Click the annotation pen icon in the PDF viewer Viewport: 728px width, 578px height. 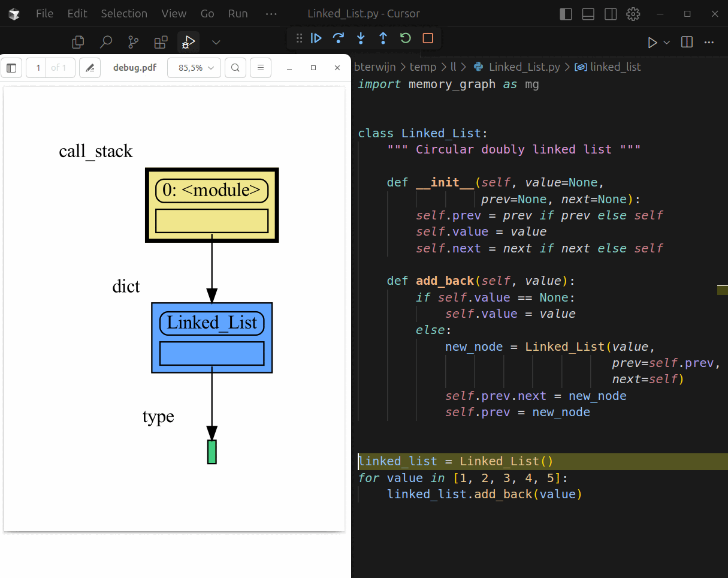(89, 68)
